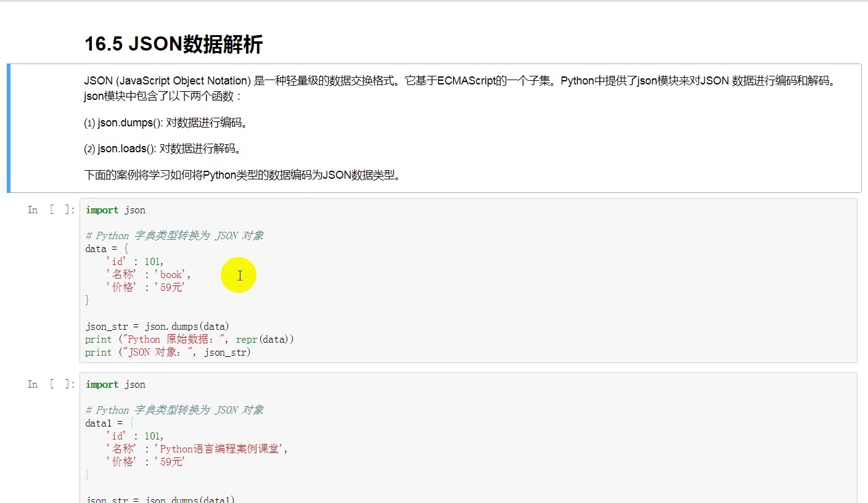Click the first cell's In [ ] prompt
The width and height of the screenshot is (868, 503).
pyautogui.click(x=51, y=210)
